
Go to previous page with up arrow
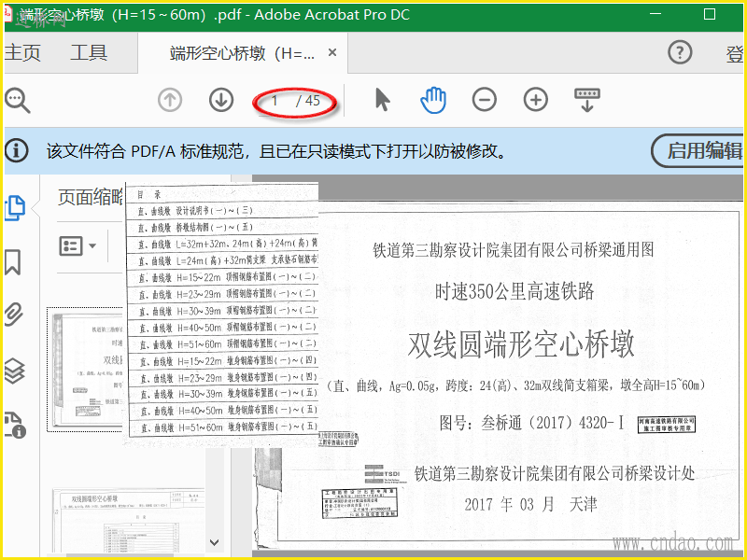170,100
